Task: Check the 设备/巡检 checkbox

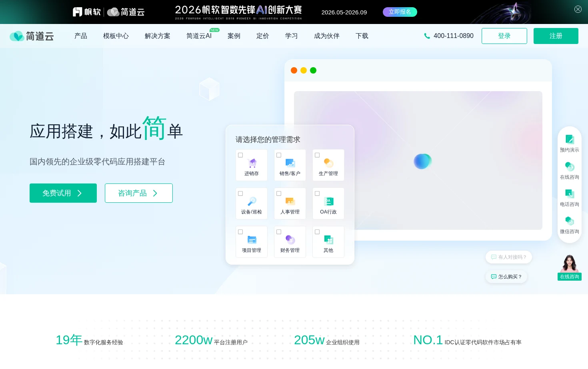Action: point(240,193)
